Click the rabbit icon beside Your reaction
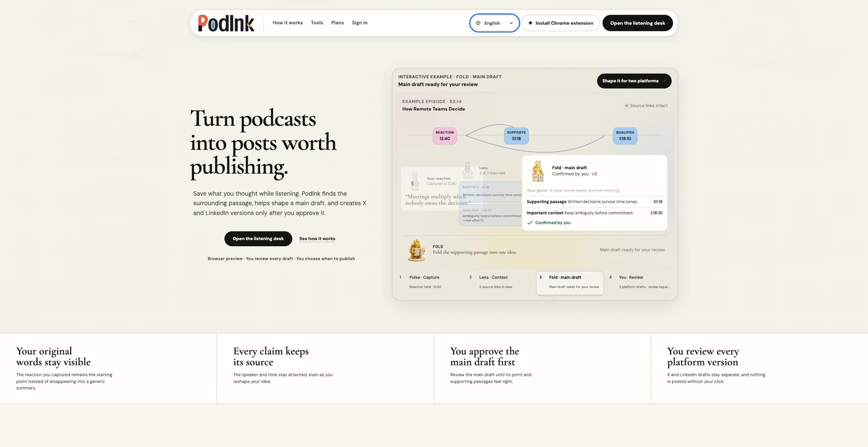 (415, 181)
